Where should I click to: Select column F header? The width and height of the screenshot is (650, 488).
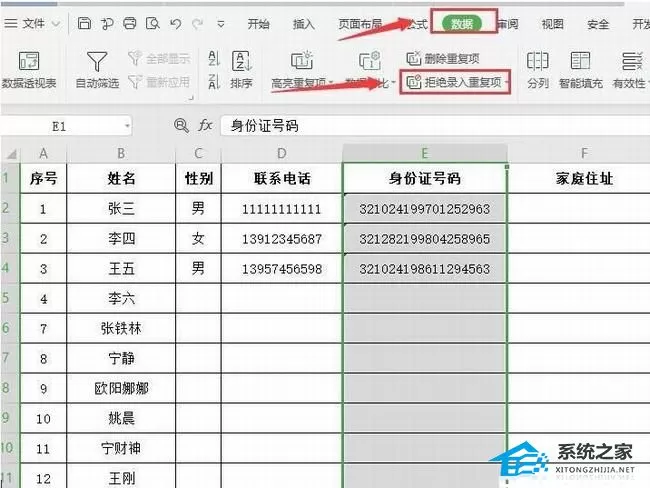(584, 153)
